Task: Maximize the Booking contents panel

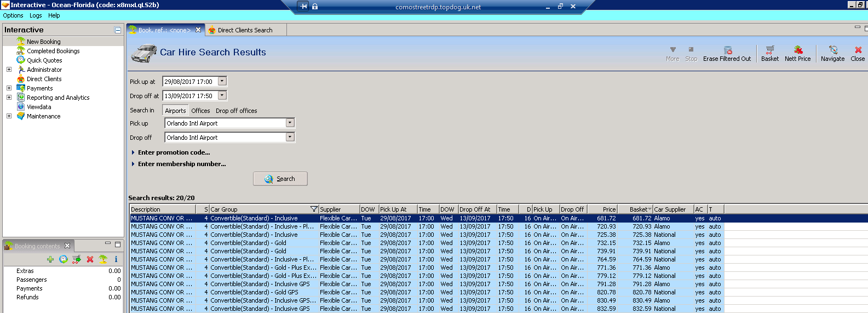Action: click(118, 244)
